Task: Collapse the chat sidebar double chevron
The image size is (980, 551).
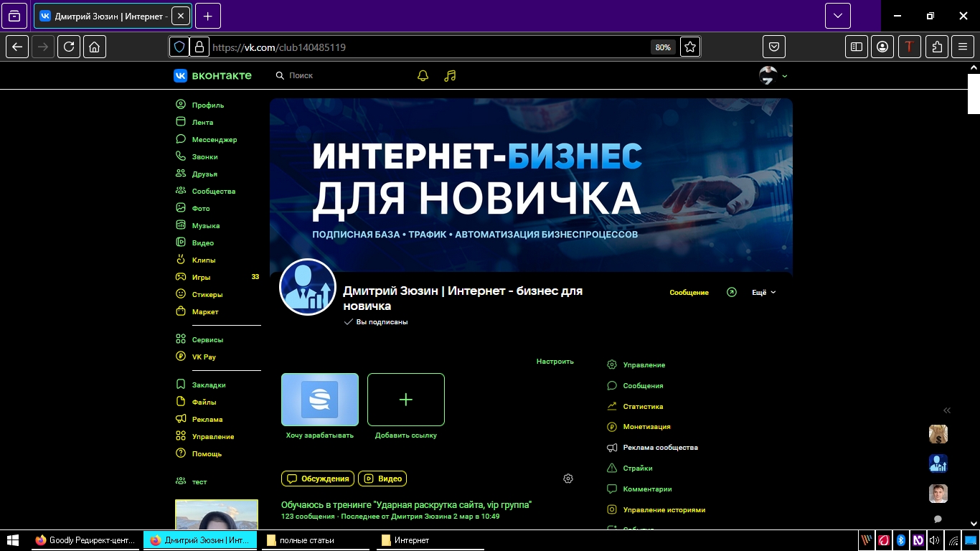Action: click(x=947, y=410)
